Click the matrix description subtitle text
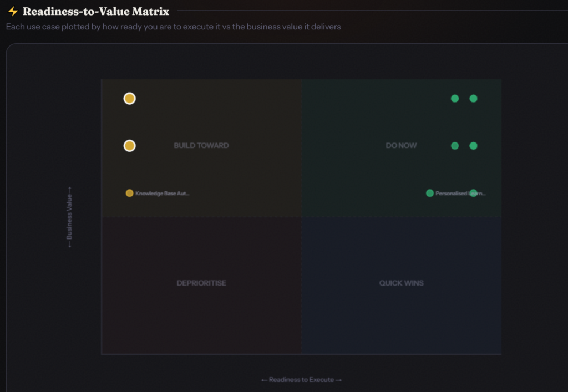 coord(173,27)
